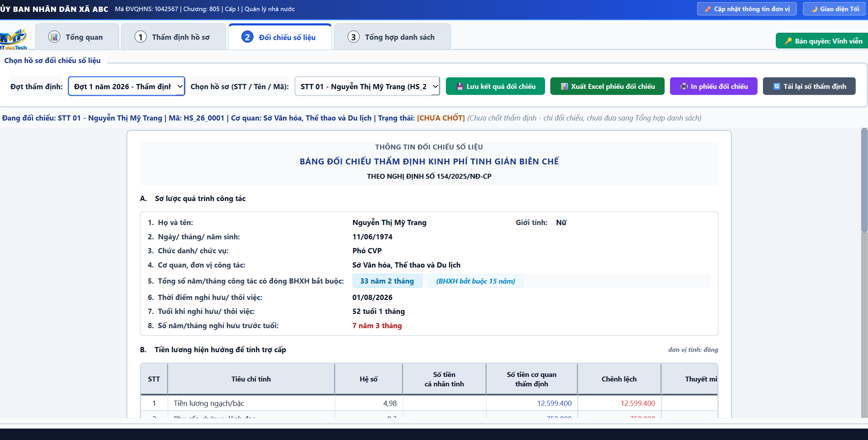Click the Hệ số column header
This screenshot has height=440, width=868.
(x=369, y=379)
